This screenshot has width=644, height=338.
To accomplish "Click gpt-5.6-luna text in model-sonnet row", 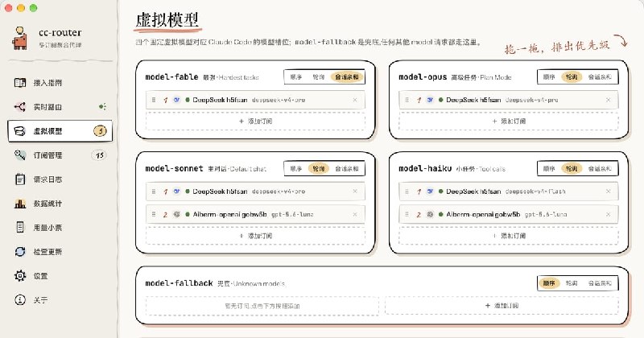I will click(x=292, y=214).
